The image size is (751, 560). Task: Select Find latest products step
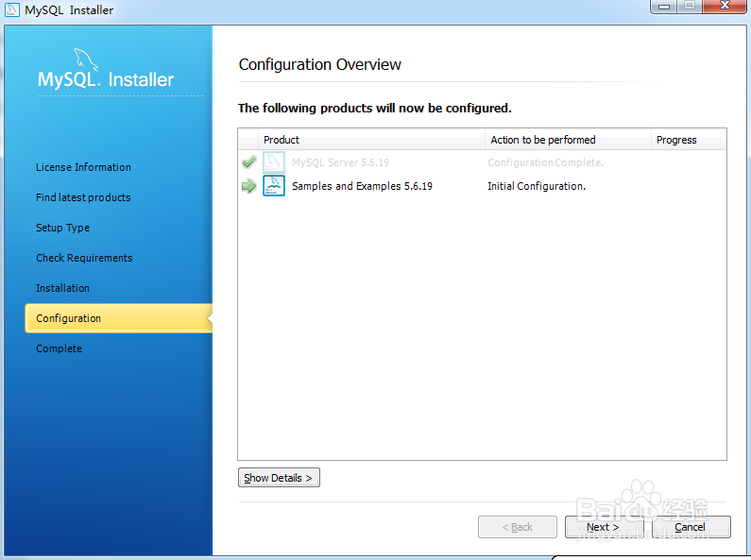[83, 197]
